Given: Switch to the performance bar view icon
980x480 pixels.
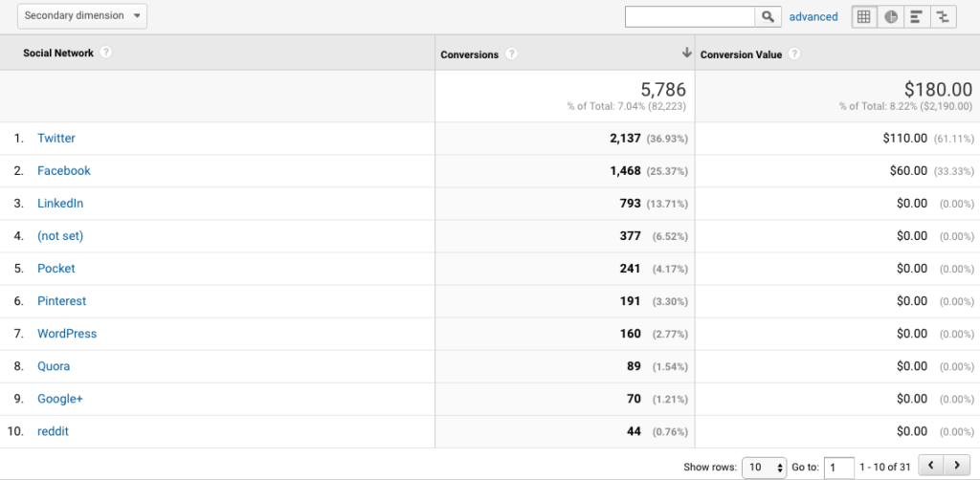Looking at the screenshot, I should 917,17.
